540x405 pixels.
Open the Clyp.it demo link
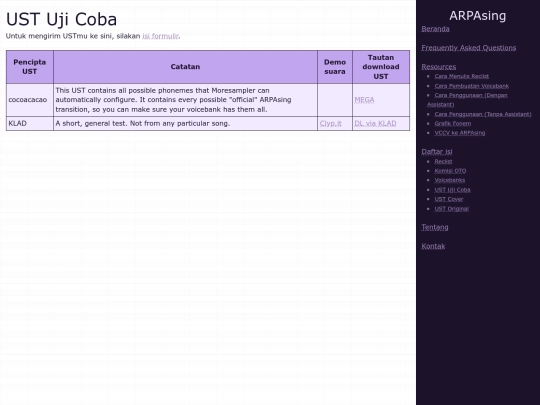pos(331,123)
